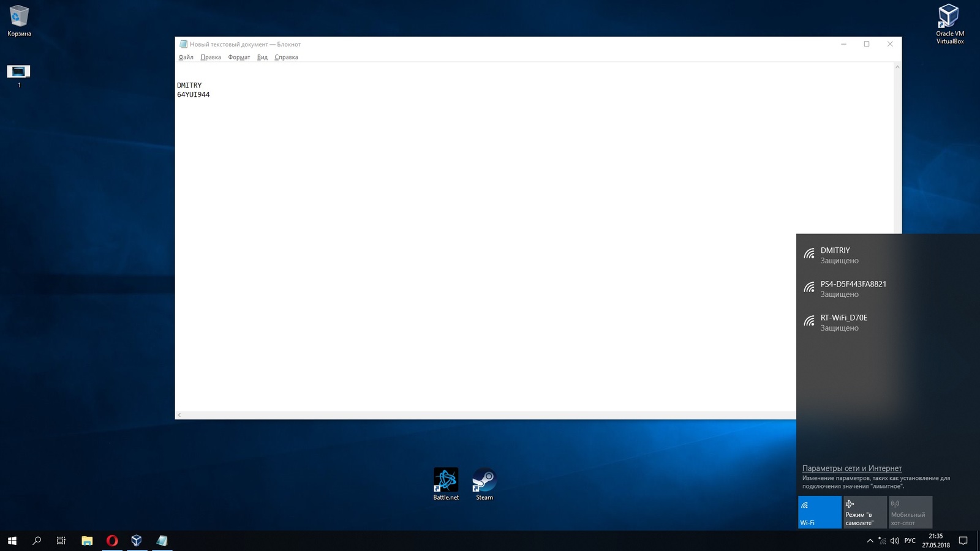Toggle the Wi-Fi quick action tile
Screen dimensions: 980x551
[x=820, y=512]
